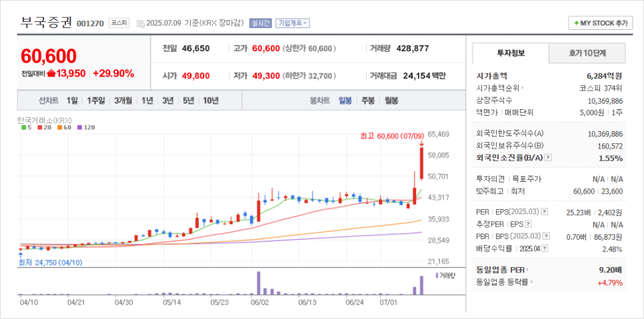This screenshot has height=319, width=644.
Task: Click help icon next to PBR BPS(2025.03)
Action: tap(547, 236)
